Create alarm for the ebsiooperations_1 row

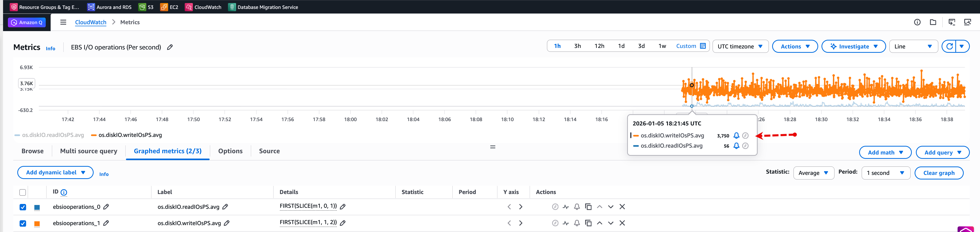(577, 223)
